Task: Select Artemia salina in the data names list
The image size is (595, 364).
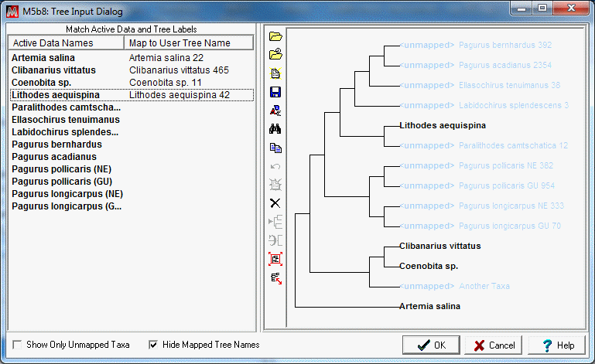Action: tap(43, 58)
